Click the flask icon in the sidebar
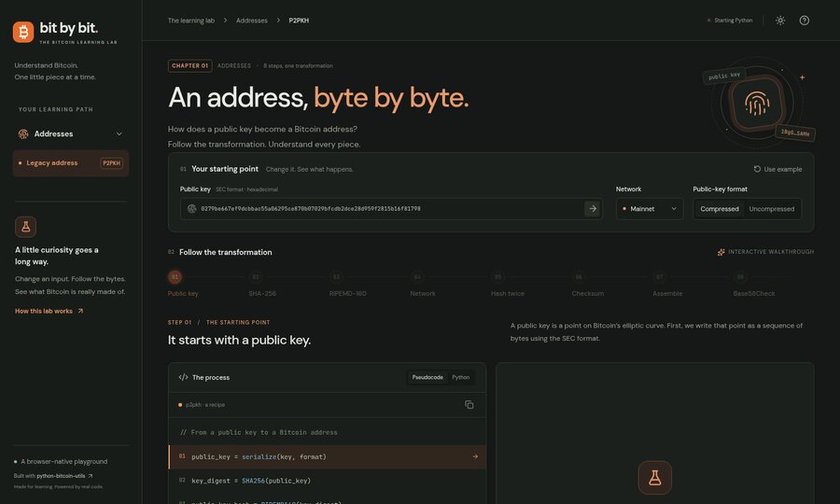 pyautogui.click(x=26, y=227)
